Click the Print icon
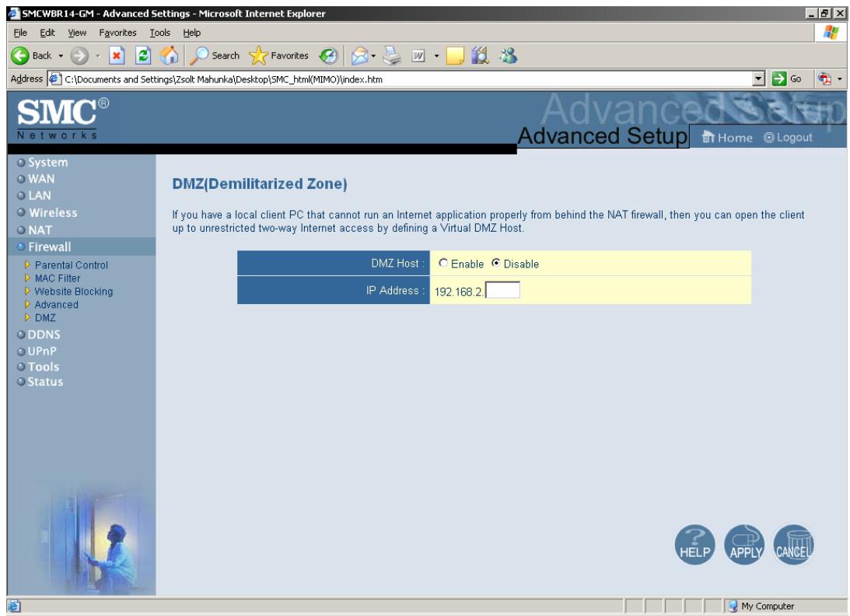This screenshot has height=616, width=850. (391, 55)
